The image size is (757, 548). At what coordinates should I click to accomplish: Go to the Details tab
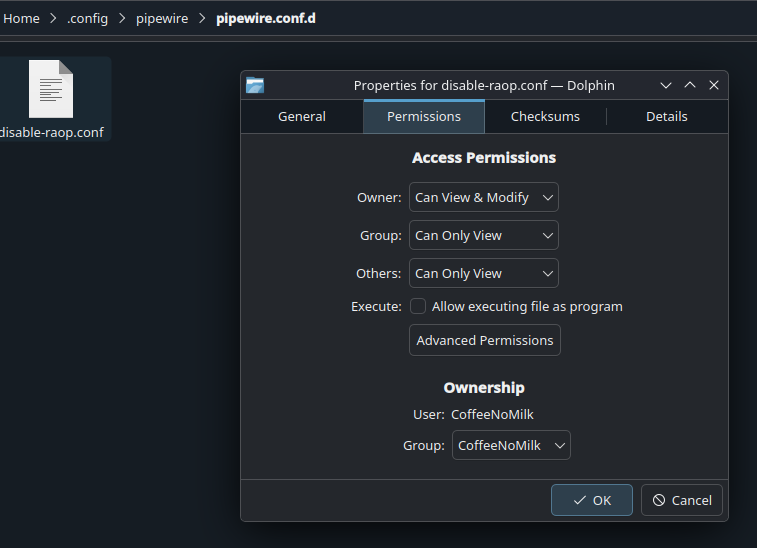(x=667, y=116)
